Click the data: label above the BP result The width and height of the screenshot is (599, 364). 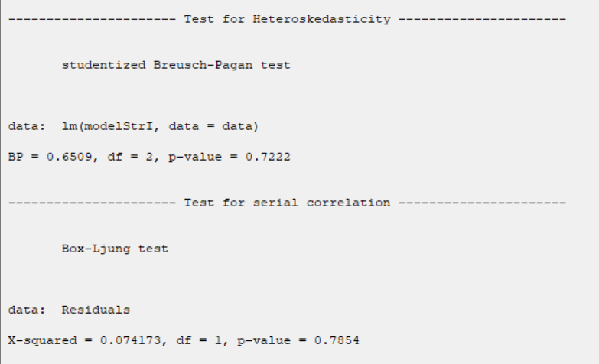pyautogui.click(x=27, y=126)
